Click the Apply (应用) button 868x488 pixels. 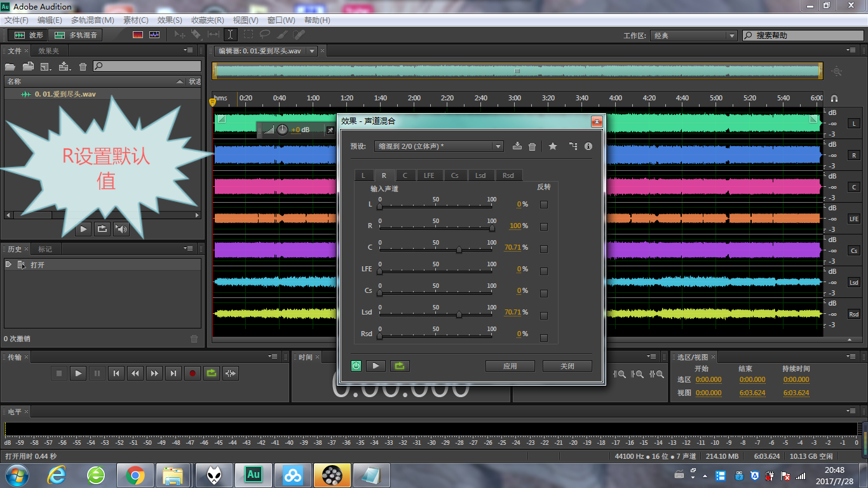pos(510,366)
